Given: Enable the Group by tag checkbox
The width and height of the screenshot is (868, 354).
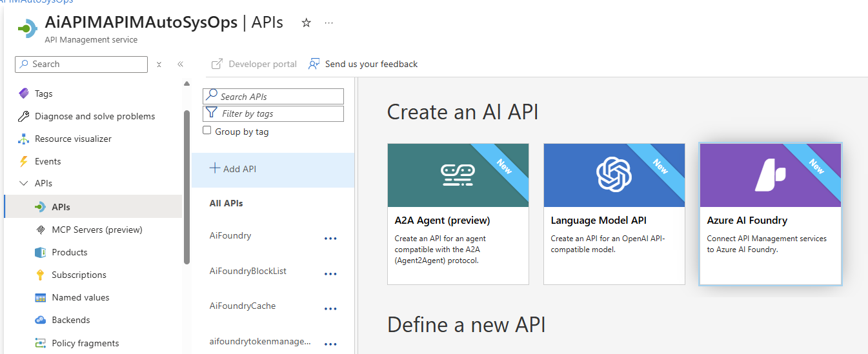Looking at the screenshot, I should coord(207,130).
